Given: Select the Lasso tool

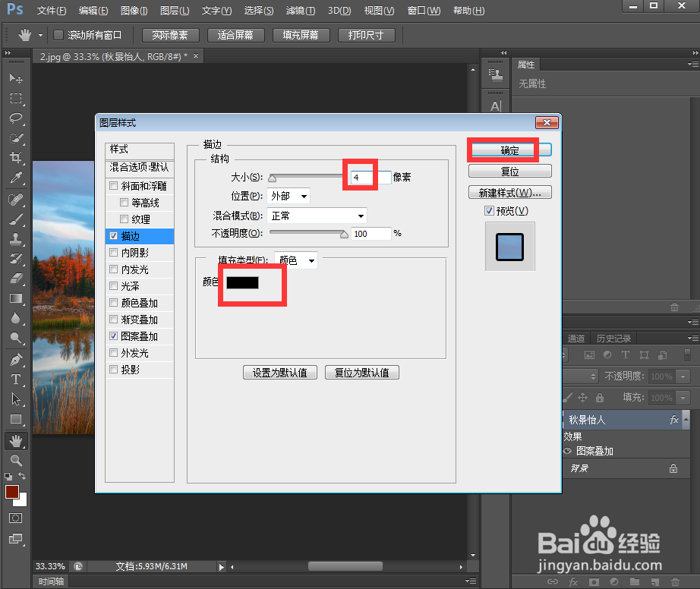Looking at the screenshot, I should [x=16, y=118].
